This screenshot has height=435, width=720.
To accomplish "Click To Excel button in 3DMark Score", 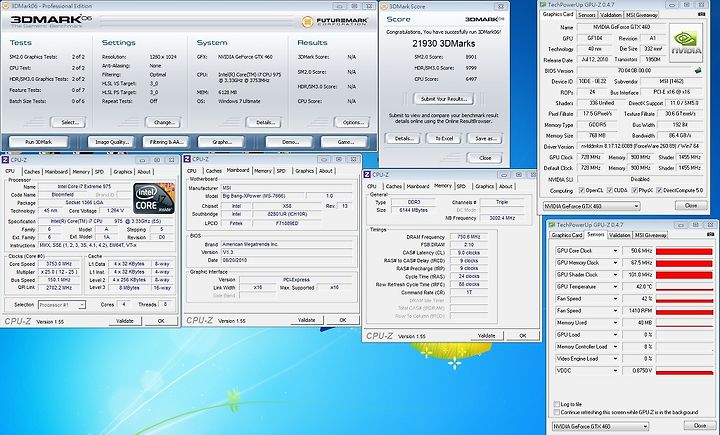I will (x=444, y=139).
